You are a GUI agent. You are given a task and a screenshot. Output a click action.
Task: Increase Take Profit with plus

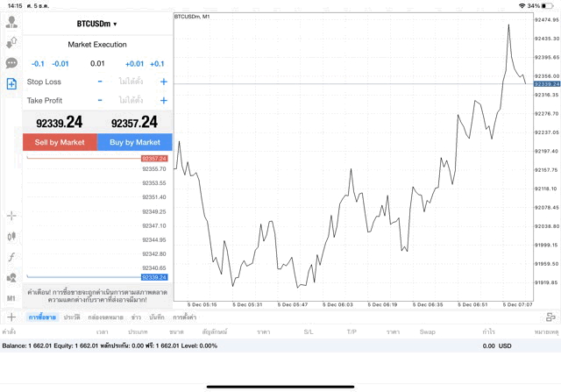point(164,100)
